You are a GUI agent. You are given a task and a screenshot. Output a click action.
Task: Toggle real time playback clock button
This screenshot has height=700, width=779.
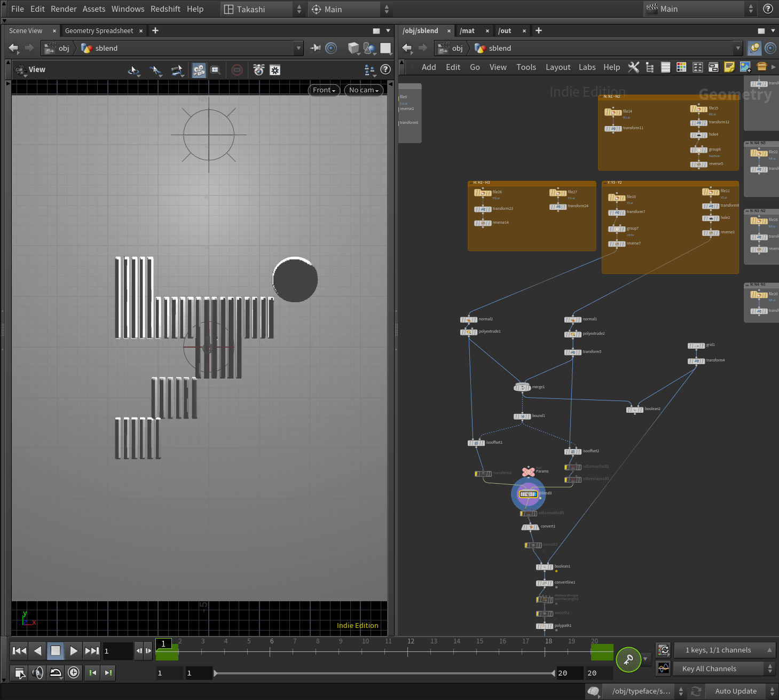[x=74, y=673]
